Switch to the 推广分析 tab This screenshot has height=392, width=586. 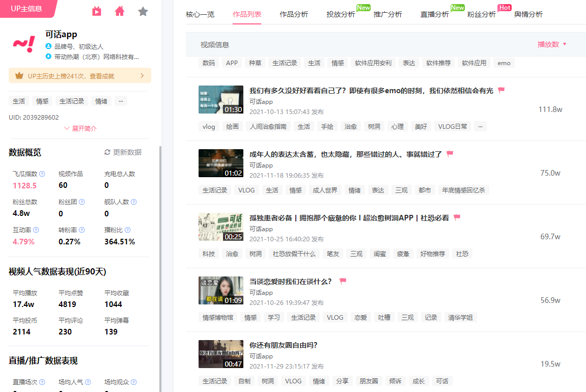(x=387, y=14)
